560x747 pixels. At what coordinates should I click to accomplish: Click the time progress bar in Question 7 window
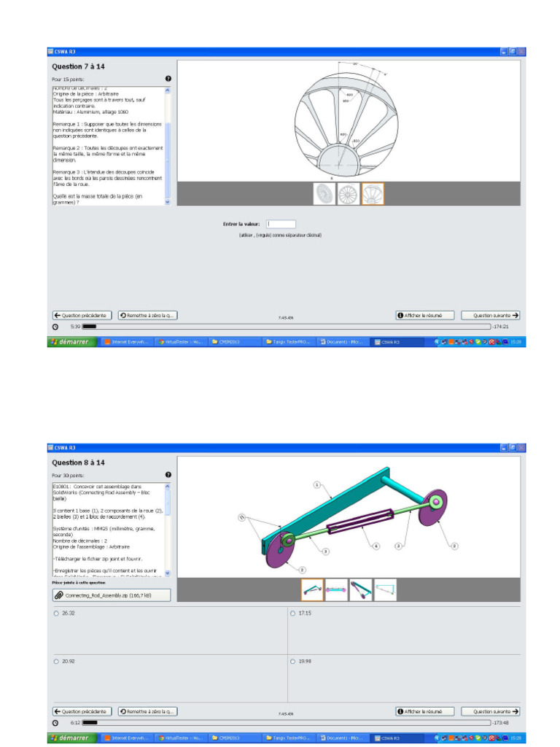tap(286, 327)
